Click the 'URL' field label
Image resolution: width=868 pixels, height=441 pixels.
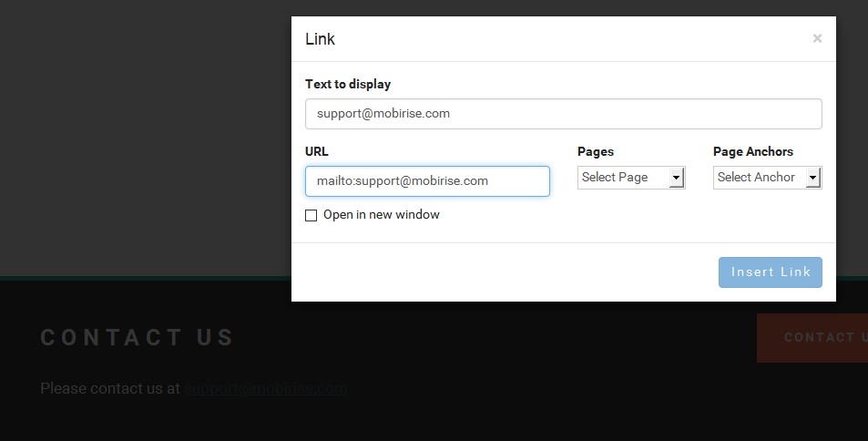[317, 151]
